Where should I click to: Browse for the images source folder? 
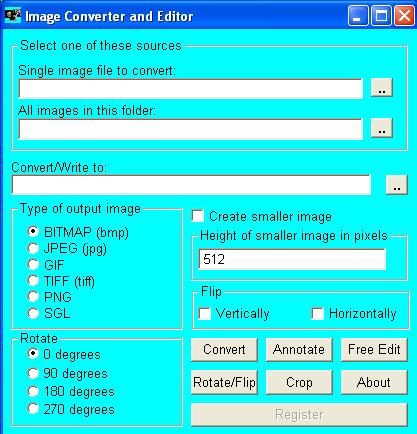pos(382,128)
